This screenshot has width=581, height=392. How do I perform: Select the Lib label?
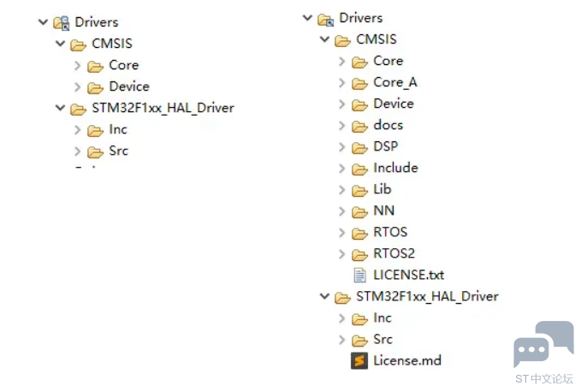click(x=382, y=189)
